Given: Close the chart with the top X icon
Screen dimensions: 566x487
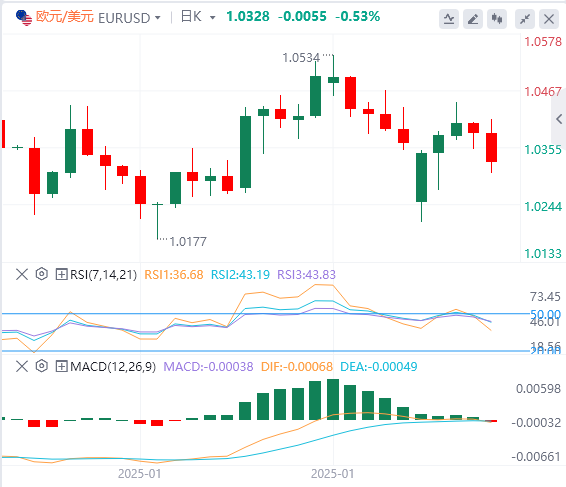Looking at the screenshot, I should (x=549, y=18).
